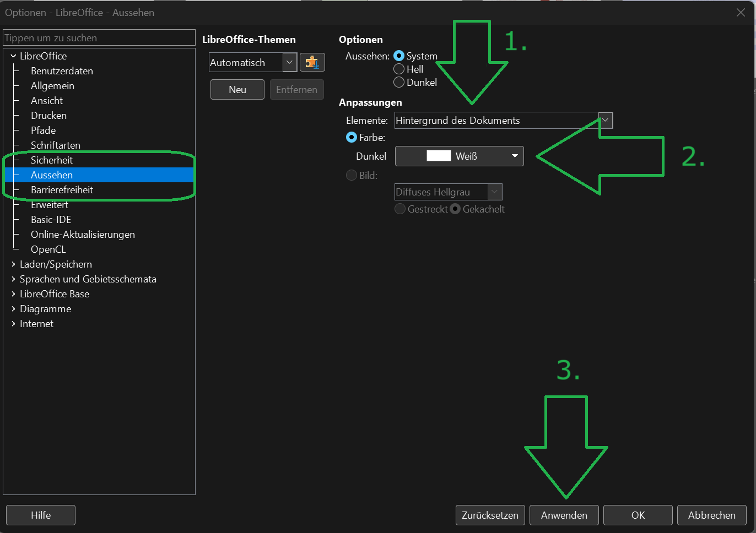Screen dimensions: 756x533
Task: Click the Entfernen theme button
Action: [x=297, y=90]
